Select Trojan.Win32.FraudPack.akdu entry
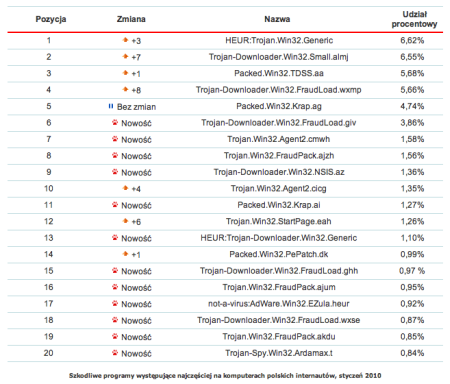450x384 pixels. (x=279, y=336)
